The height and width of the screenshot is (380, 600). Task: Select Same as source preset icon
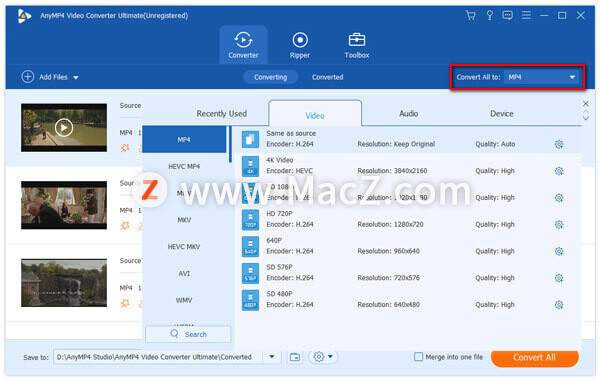click(x=250, y=139)
